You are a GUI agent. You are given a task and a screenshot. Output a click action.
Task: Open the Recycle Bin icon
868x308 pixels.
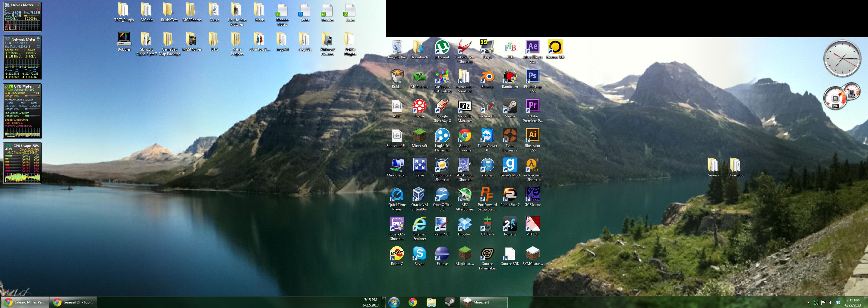pyautogui.click(x=397, y=49)
